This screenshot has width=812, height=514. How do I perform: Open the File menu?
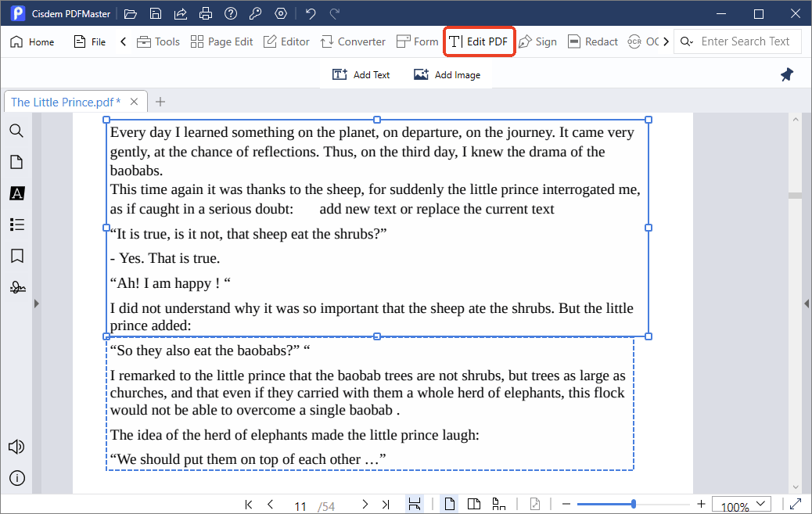(x=90, y=42)
